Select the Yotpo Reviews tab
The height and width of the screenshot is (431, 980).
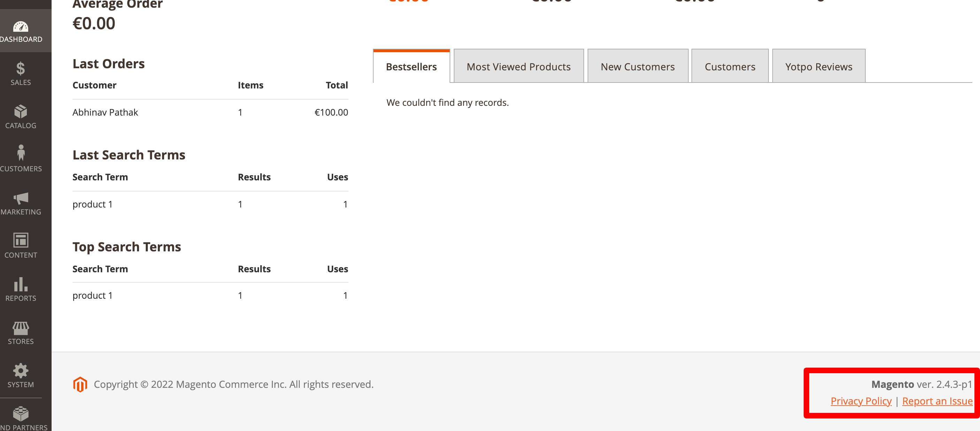click(818, 66)
